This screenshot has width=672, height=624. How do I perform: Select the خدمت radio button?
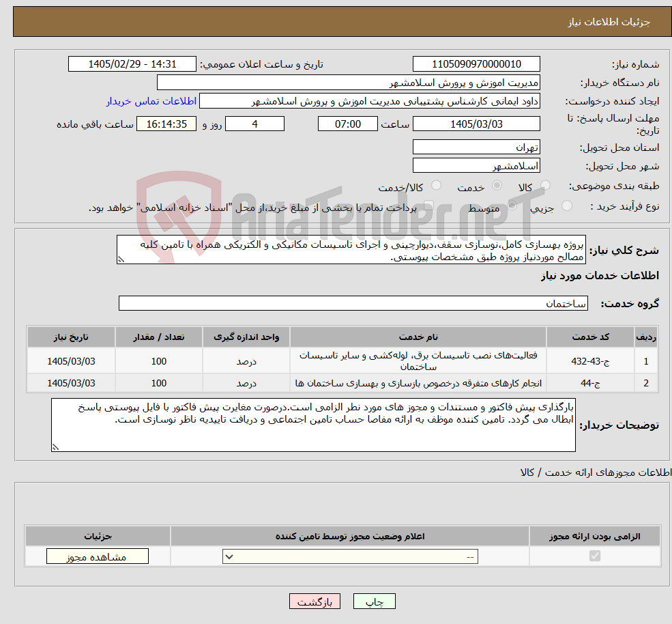(497, 185)
